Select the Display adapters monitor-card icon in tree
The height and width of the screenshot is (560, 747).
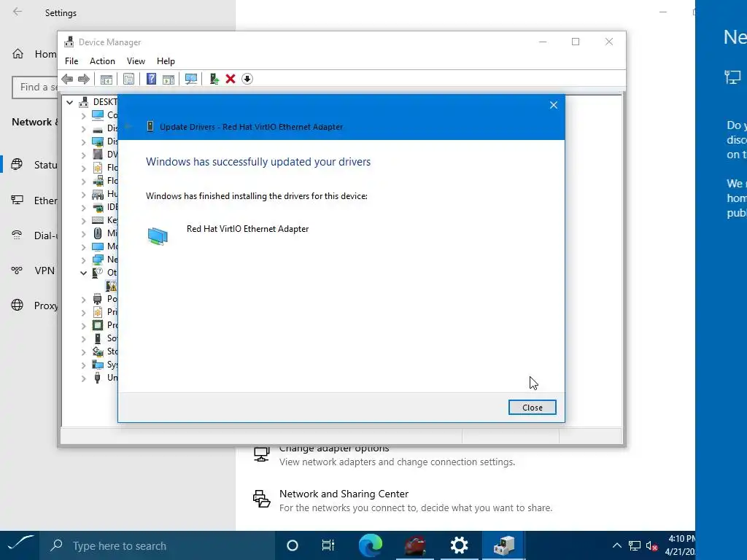click(98, 142)
